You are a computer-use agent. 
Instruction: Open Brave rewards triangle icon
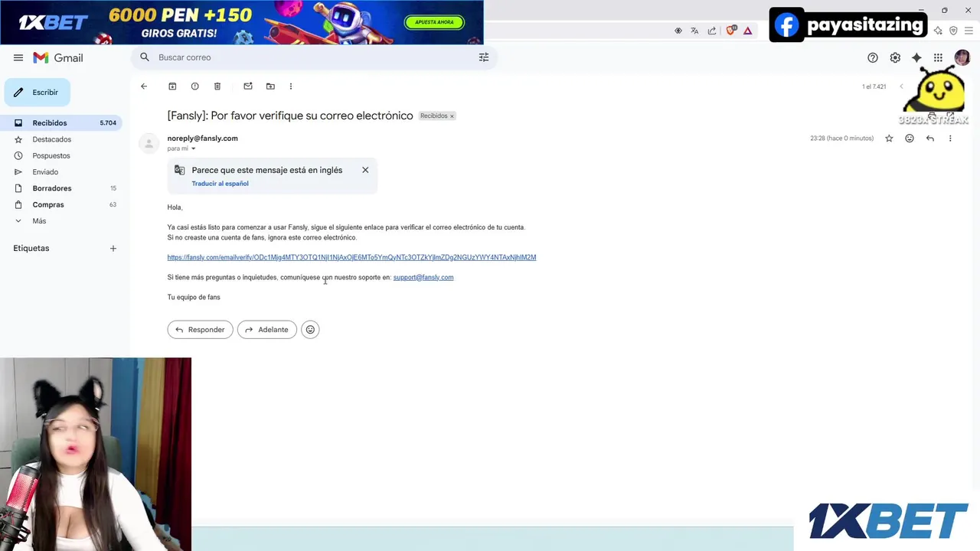pyautogui.click(x=748, y=31)
